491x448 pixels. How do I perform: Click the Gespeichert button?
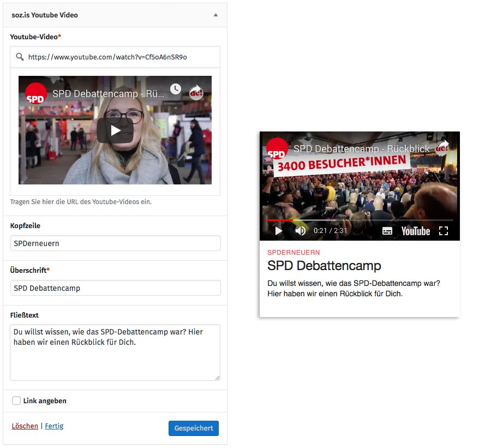point(194,428)
